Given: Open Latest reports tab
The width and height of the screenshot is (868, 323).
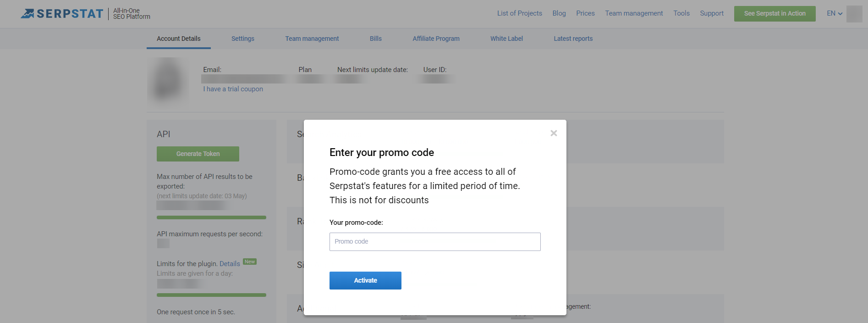Looking at the screenshot, I should 573,39.
